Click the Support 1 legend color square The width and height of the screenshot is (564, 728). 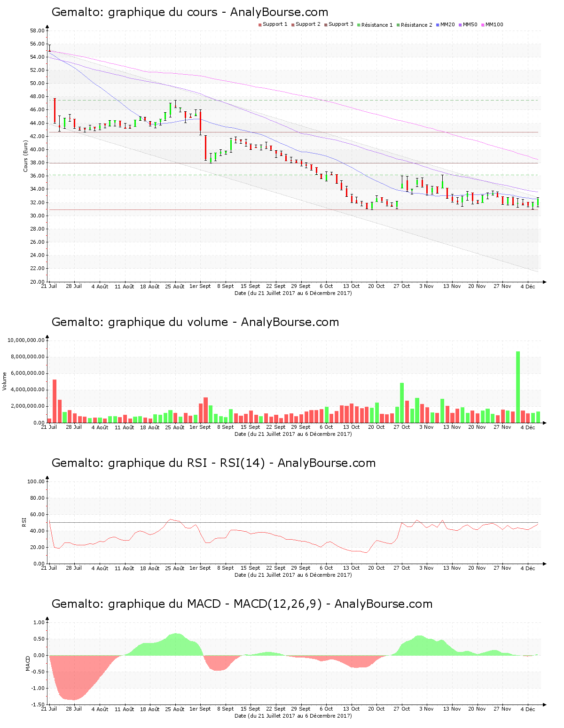[x=260, y=25]
